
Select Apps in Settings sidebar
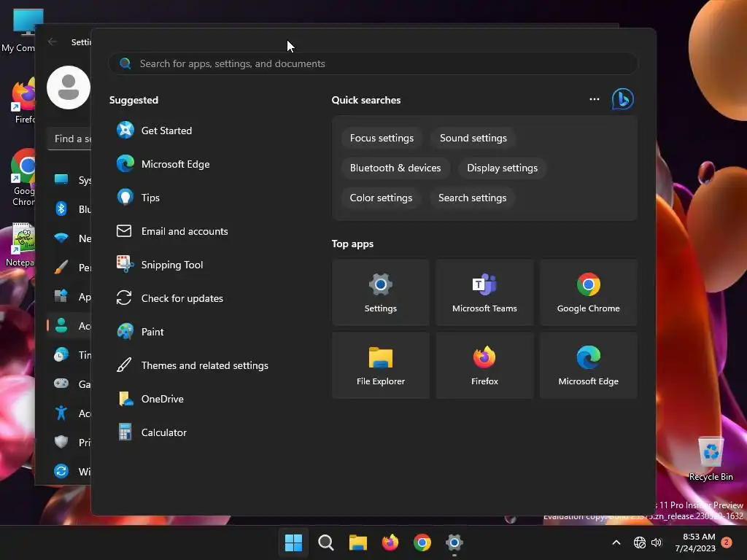click(x=69, y=297)
